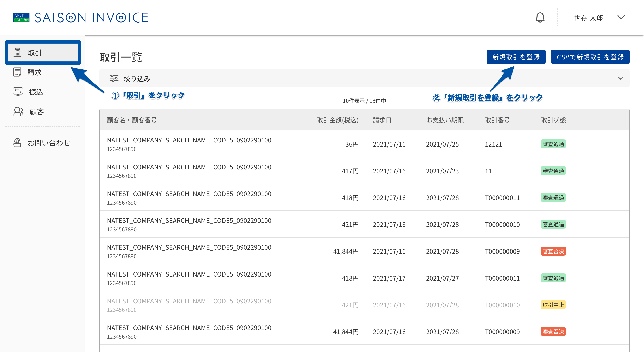The width and height of the screenshot is (644, 352).
Task: Click the お問い合わせ support icon
Action: [x=17, y=143]
